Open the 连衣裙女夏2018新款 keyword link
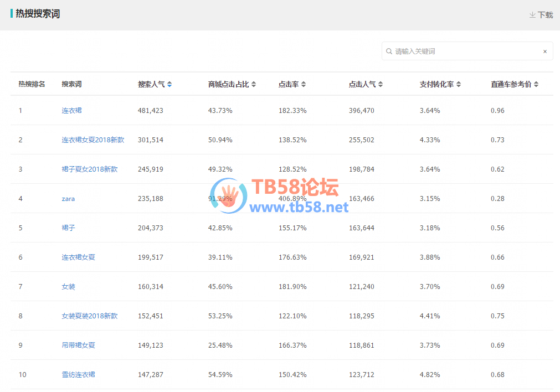Screen dimensions: 560x392 (x=93, y=140)
